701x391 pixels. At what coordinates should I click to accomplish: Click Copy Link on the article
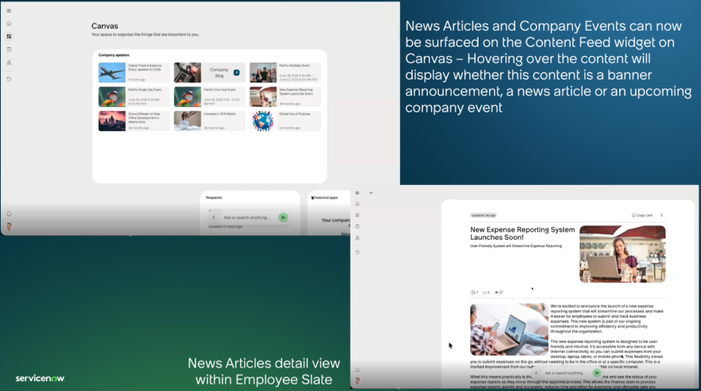click(642, 215)
